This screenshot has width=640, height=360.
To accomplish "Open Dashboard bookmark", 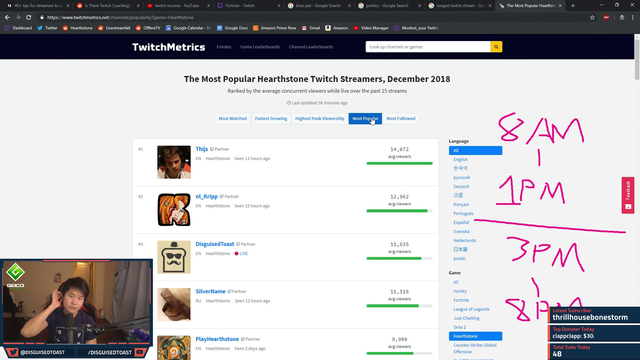I will [x=18, y=28].
